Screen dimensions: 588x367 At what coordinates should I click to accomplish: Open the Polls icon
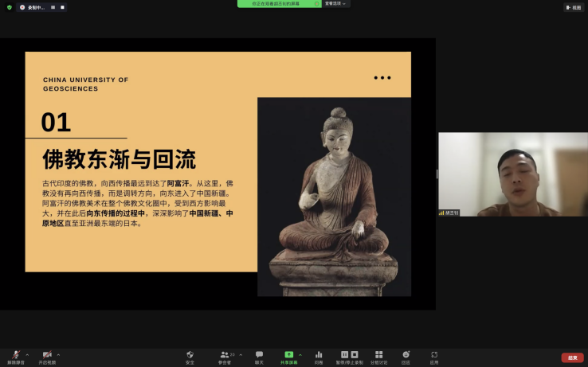click(x=319, y=354)
